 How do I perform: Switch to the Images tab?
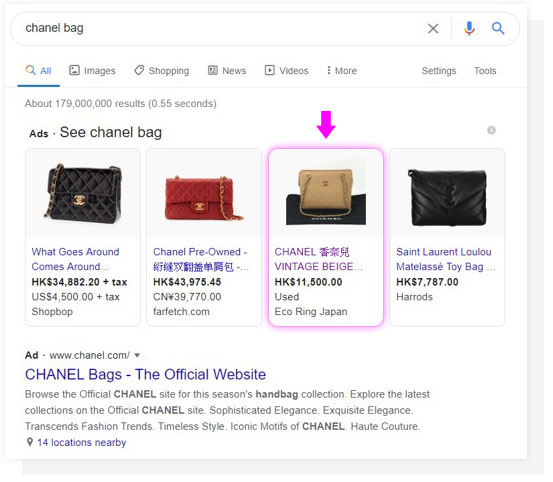(93, 72)
